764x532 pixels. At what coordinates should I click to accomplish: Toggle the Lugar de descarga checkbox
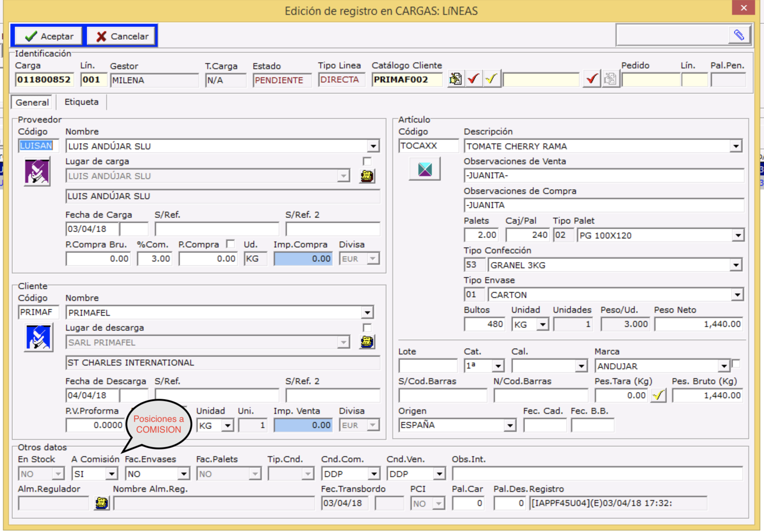[367, 327]
